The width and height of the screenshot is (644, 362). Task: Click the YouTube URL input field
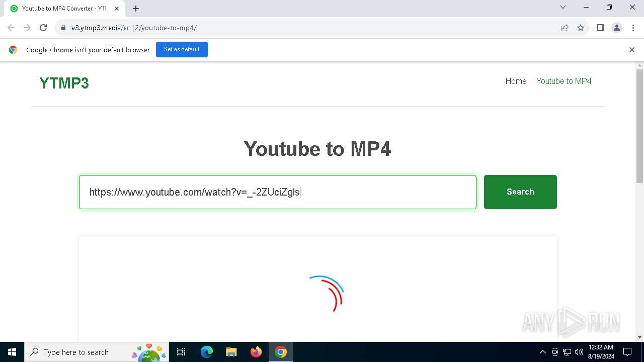tap(278, 192)
